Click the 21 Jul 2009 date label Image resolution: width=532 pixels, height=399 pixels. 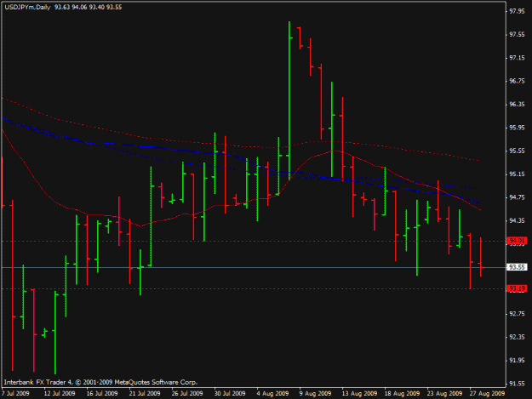(145, 394)
